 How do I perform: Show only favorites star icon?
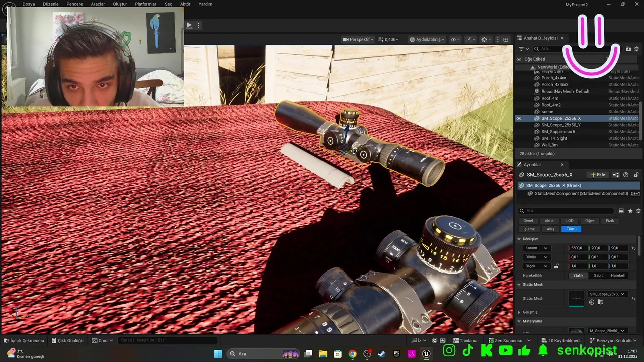(630, 211)
